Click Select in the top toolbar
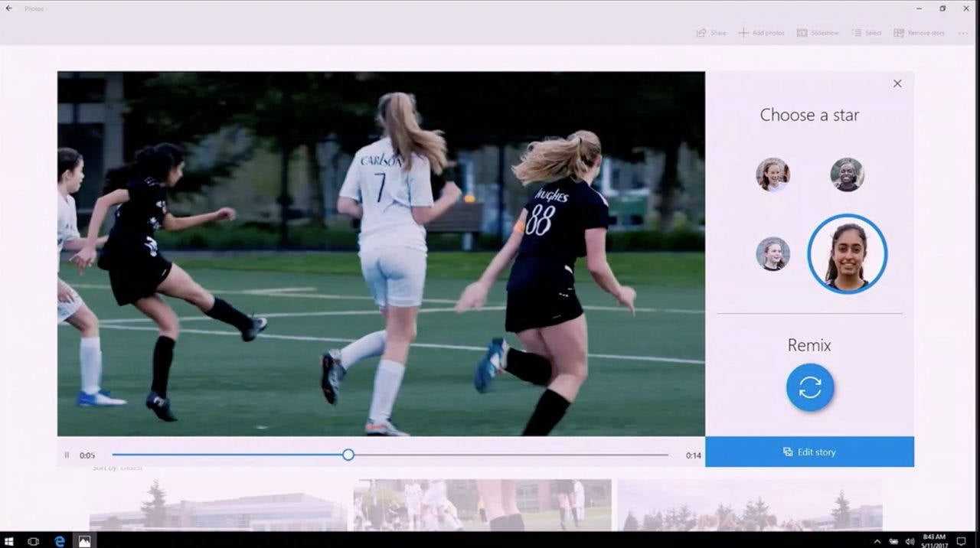Screen dimensions: 980x548 pos(867,33)
